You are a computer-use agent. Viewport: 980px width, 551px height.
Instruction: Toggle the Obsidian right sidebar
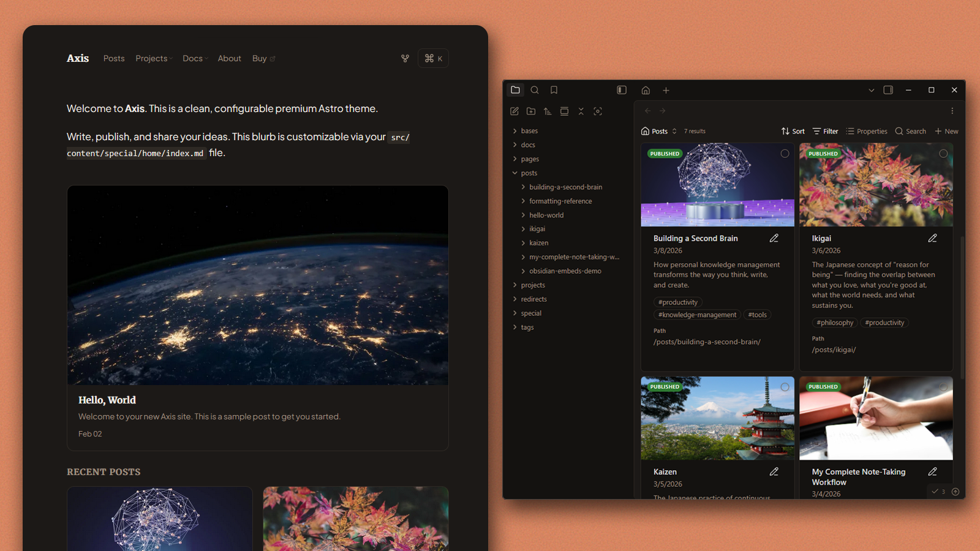888,90
